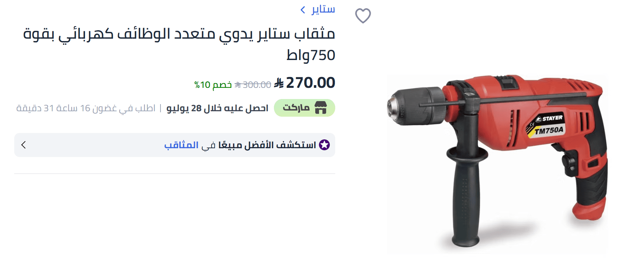The height and width of the screenshot is (272, 644).
Task: Click the استكشف الأفضل مبيعًا banner text
Action: (267, 145)
